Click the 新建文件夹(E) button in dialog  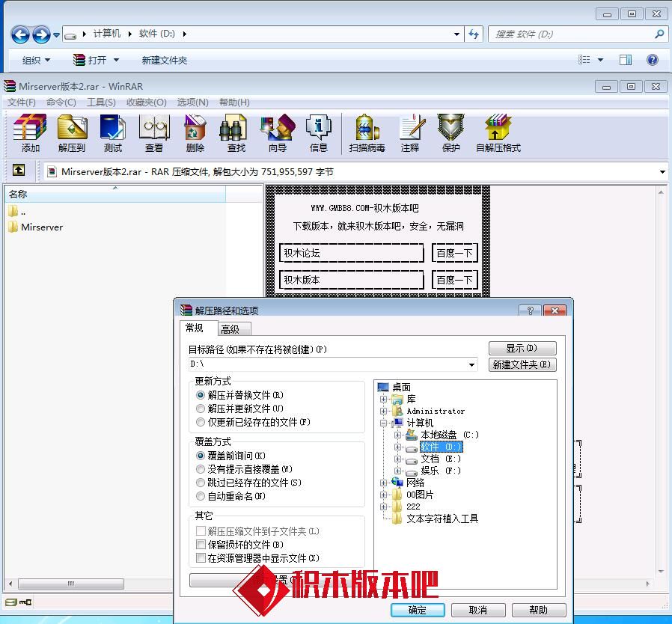[x=522, y=364]
